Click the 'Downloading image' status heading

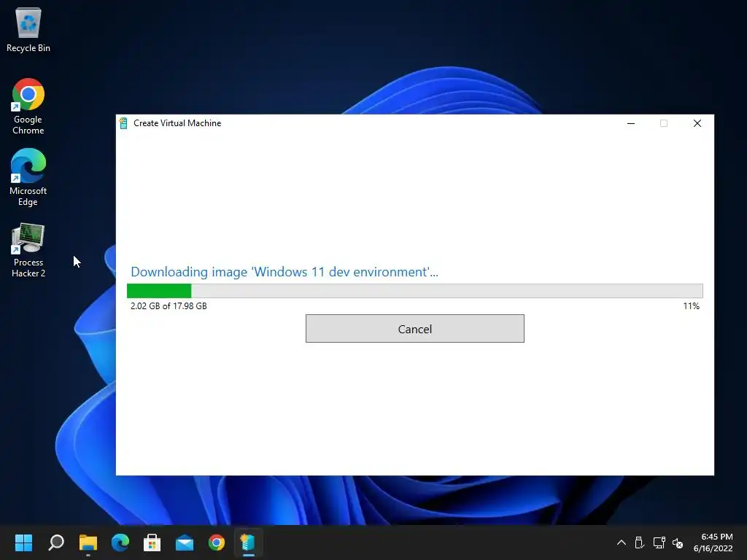[x=285, y=272]
